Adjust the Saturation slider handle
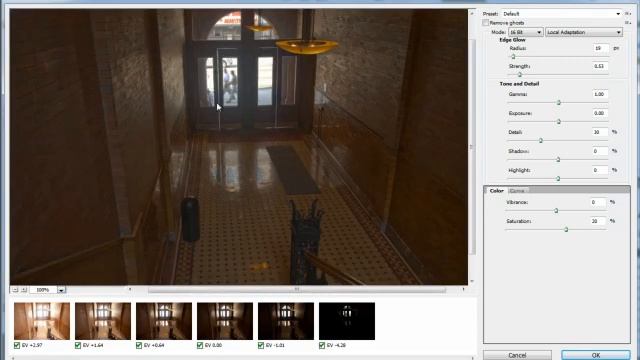Image resolution: width=640 pixels, height=360 pixels. pos(566,229)
